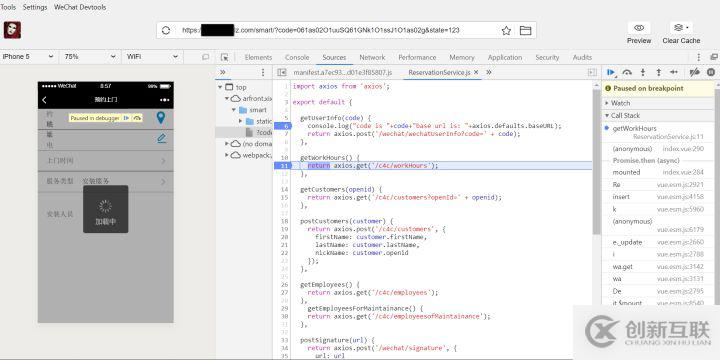Open the Settings menu

point(35,7)
